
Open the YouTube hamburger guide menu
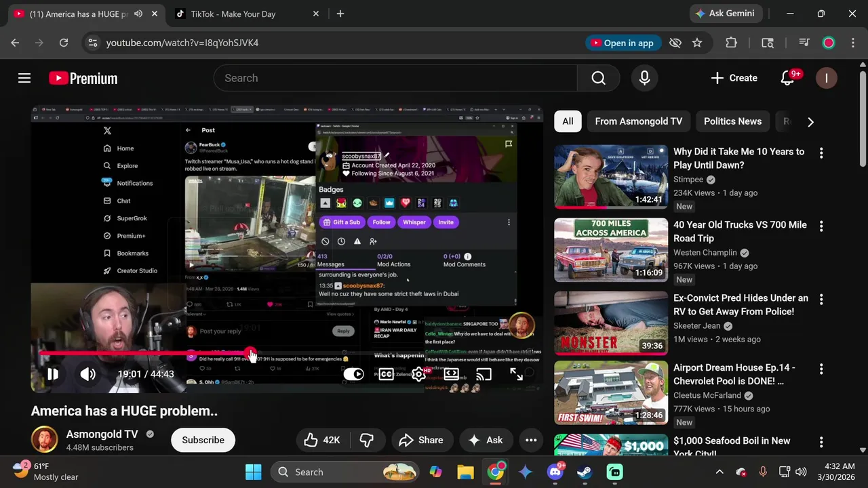coord(24,78)
